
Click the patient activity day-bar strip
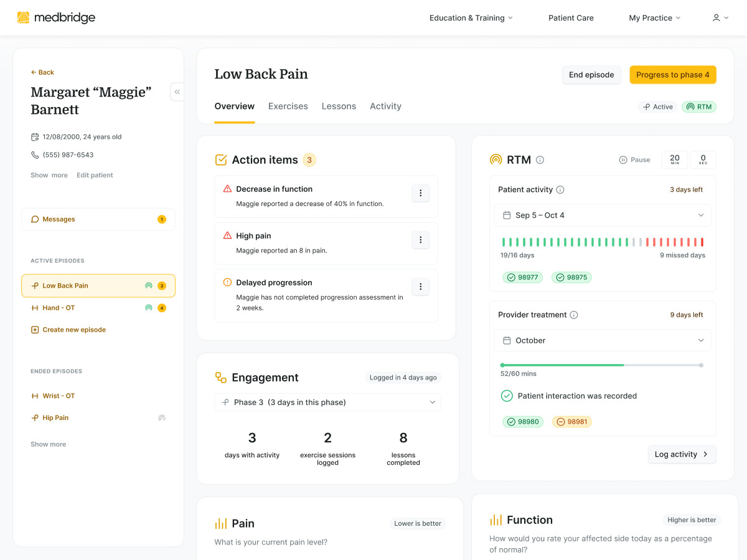coord(603,242)
